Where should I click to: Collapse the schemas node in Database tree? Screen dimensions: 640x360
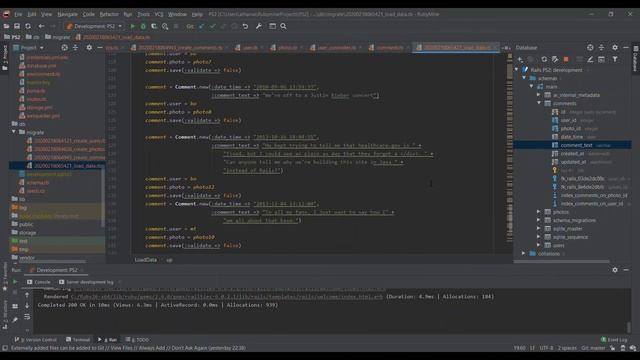tap(524, 78)
